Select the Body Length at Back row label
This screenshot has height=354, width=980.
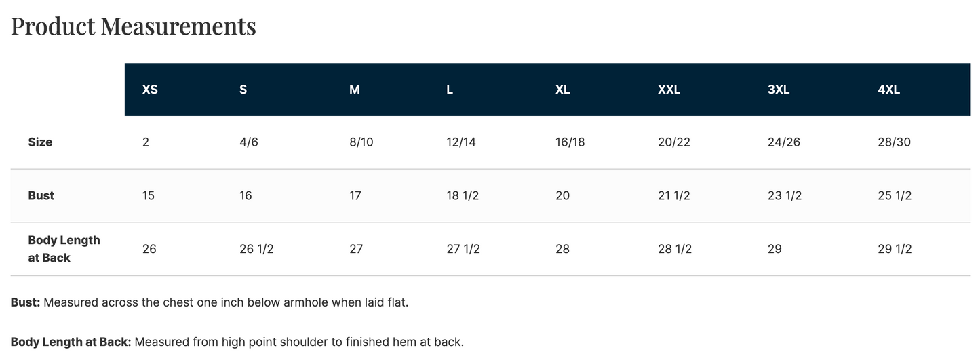(64, 249)
